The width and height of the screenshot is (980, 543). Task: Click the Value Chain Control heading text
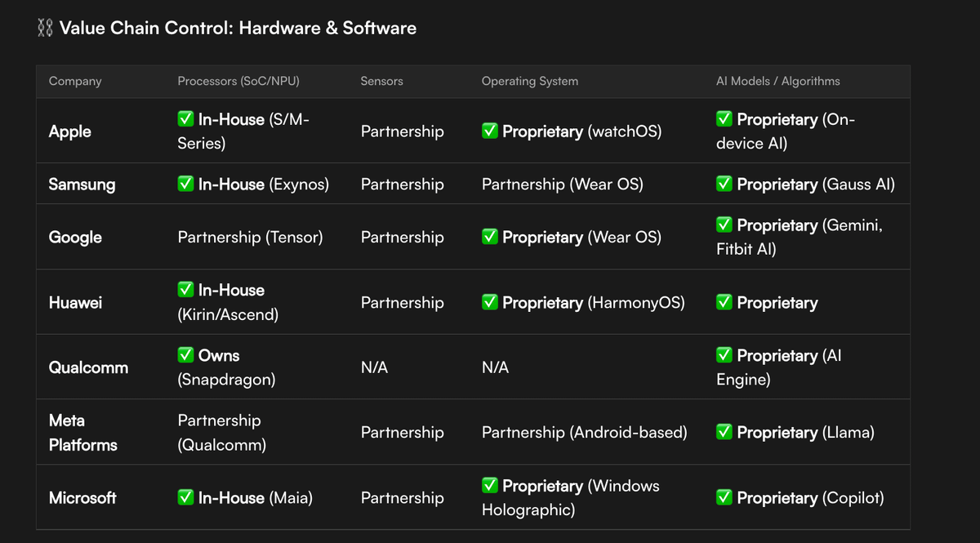[x=238, y=29]
